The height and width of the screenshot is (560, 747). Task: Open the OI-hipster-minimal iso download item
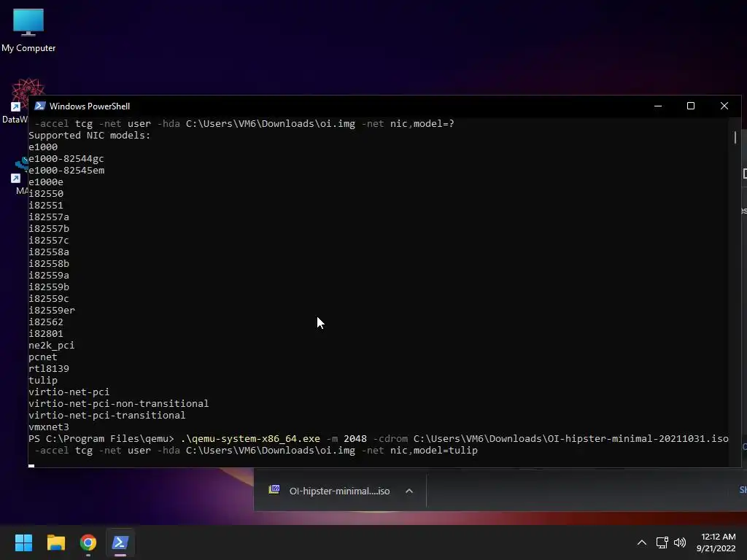[x=339, y=491]
